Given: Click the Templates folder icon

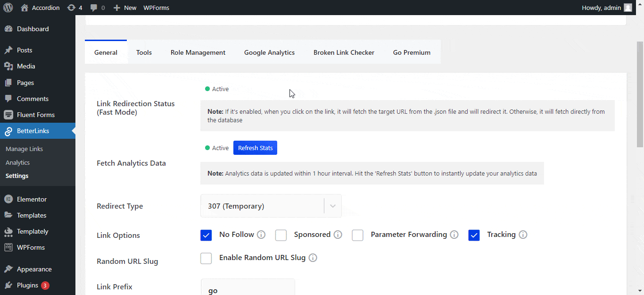Looking at the screenshot, I should (8, 215).
